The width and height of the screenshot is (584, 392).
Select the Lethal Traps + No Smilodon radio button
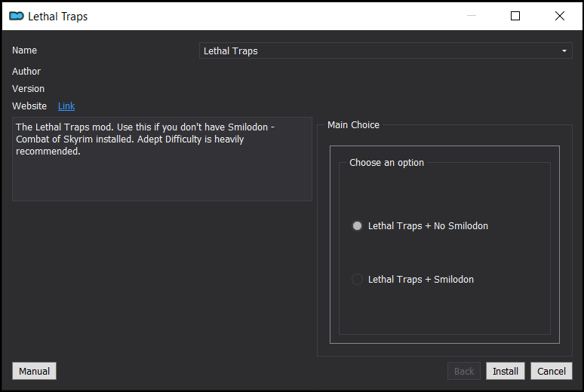coord(357,226)
